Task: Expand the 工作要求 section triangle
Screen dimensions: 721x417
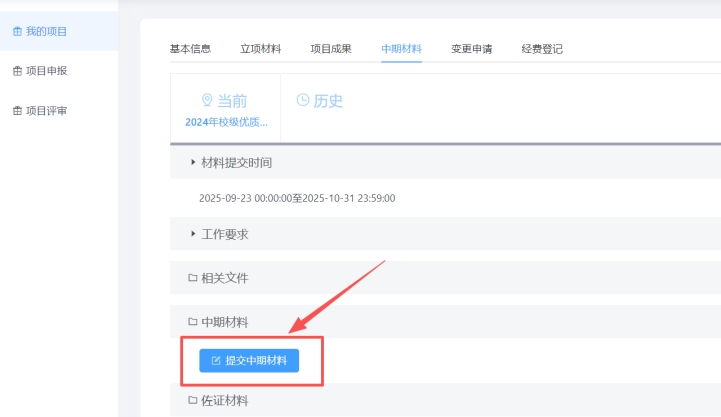Action: [193, 234]
